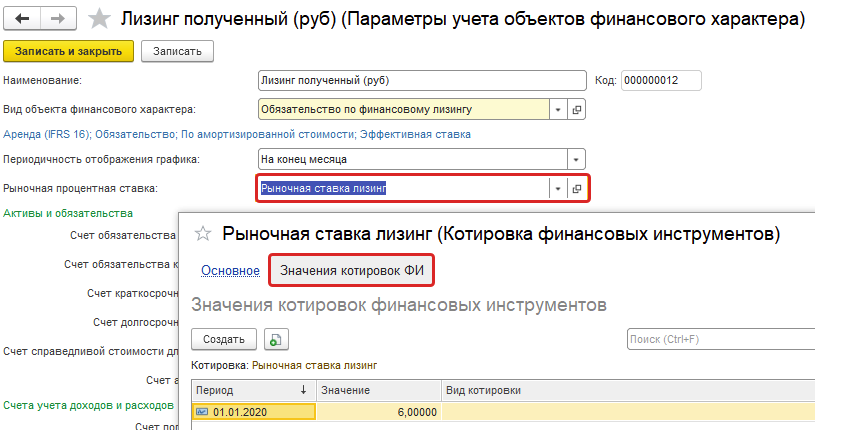Click the Активы и обязательства section header
Screen dimensions: 854x440
68,213
